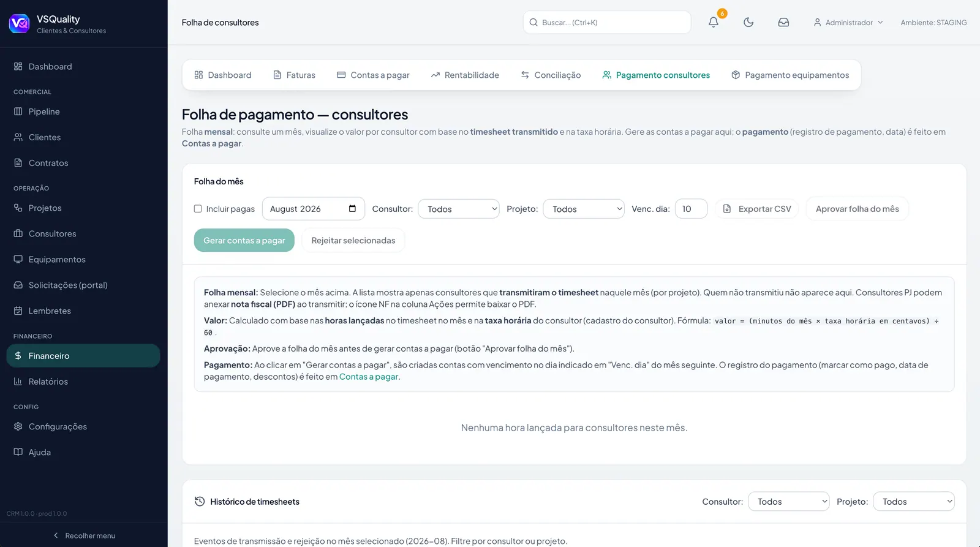This screenshot has width=980, height=547.
Task: Switch to the Faturas tab
Action: point(294,75)
